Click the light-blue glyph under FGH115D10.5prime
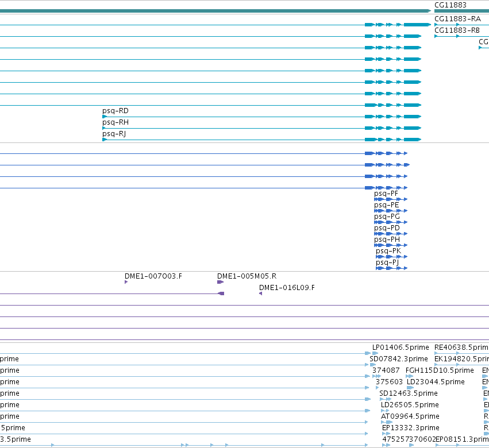This screenshot has height=448, width=489. (x=409, y=376)
